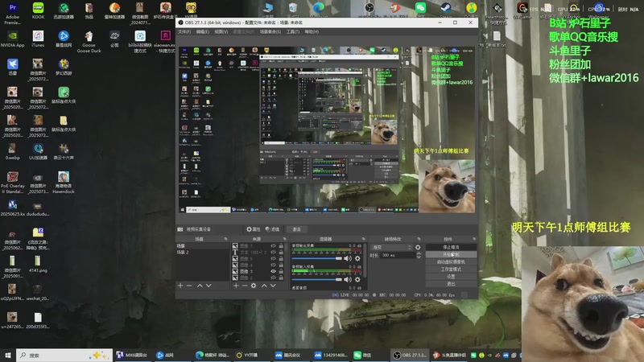Open source Properties button above docks
The height and width of the screenshot is (362, 644).
pyautogui.click(x=254, y=229)
